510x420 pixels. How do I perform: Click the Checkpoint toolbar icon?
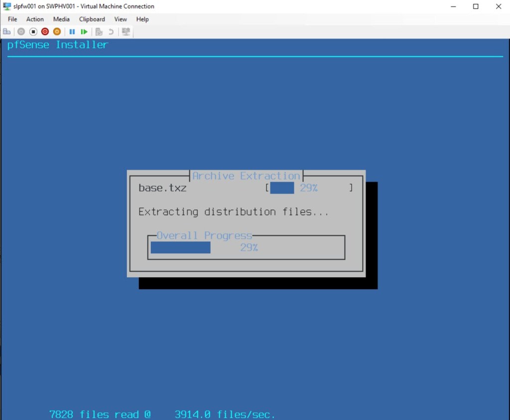pos(99,31)
